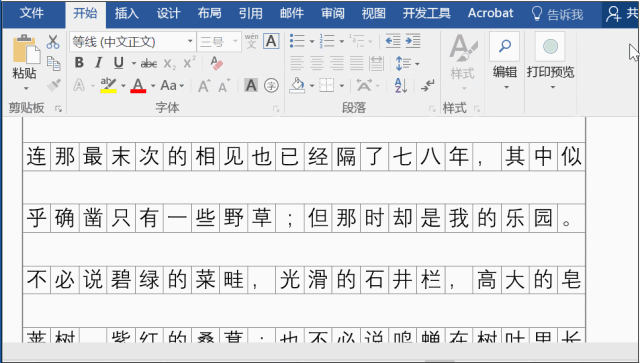Image resolution: width=640 pixels, height=363 pixels.
Task: Align text left
Action: point(297,63)
